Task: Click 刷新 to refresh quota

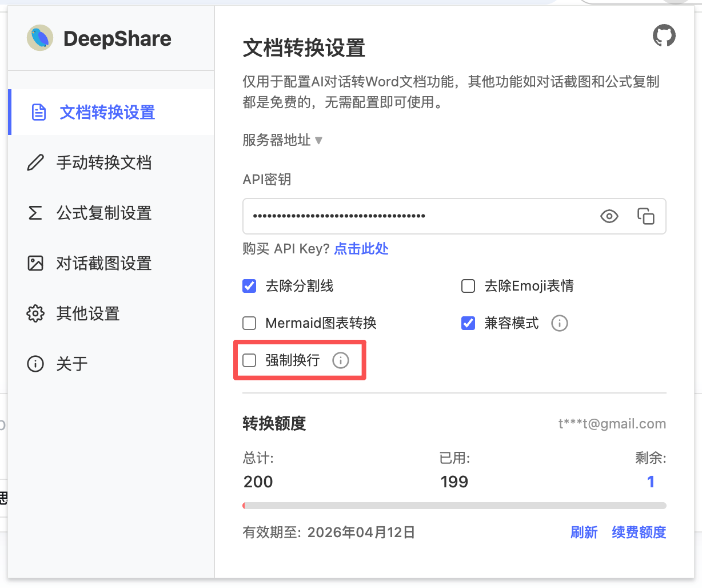Action: click(584, 533)
